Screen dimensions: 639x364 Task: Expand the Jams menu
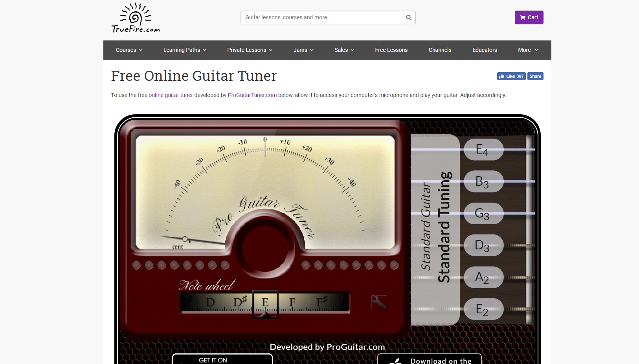[303, 50]
